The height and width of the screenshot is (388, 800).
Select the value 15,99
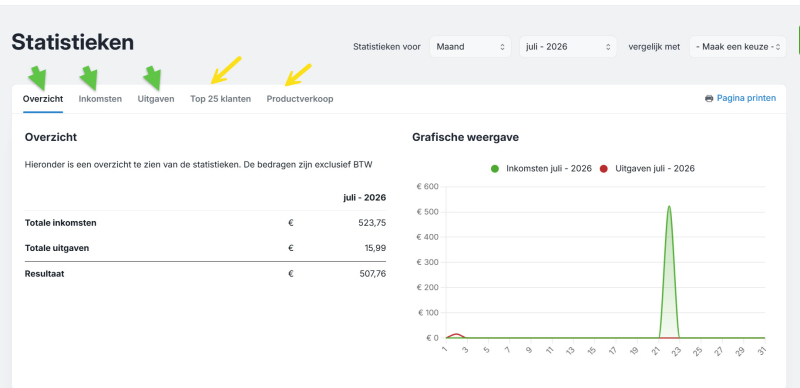coord(376,248)
